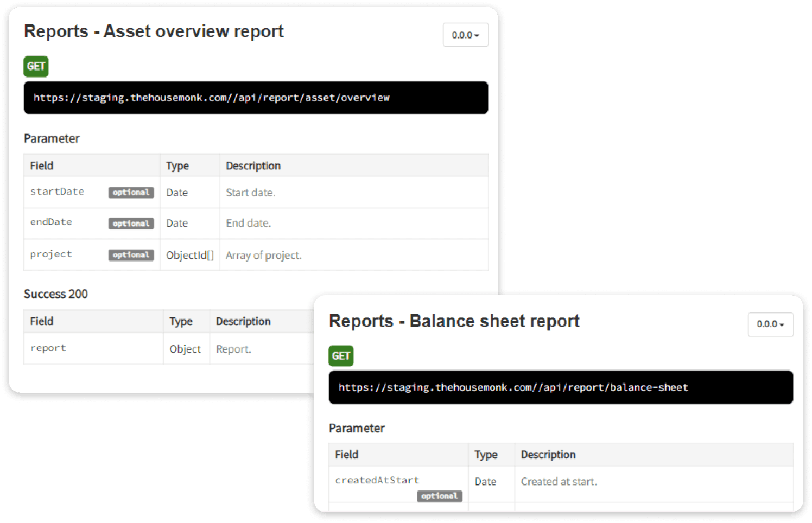
Task: Click the Reports - Asset overview report heading
Action: click(154, 31)
